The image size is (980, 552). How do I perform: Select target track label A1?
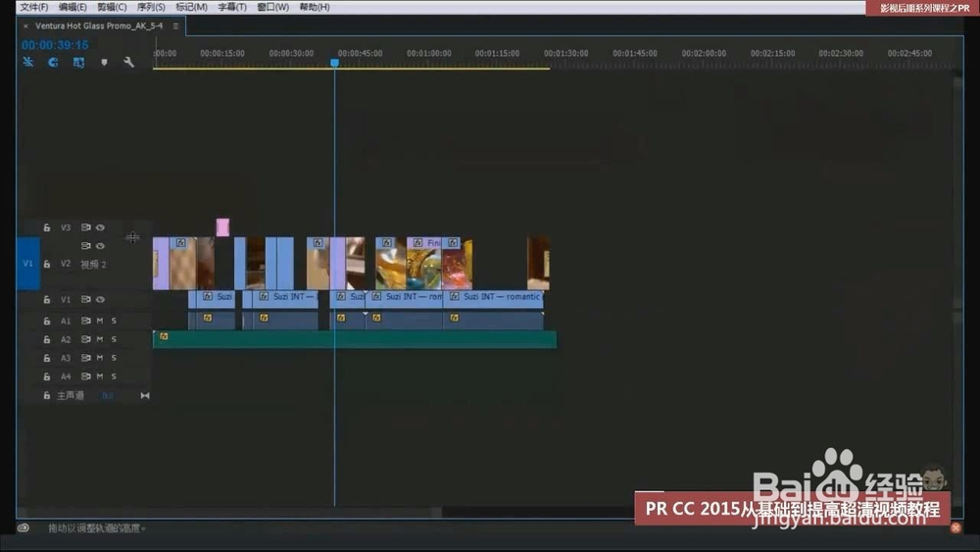click(x=66, y=321)
